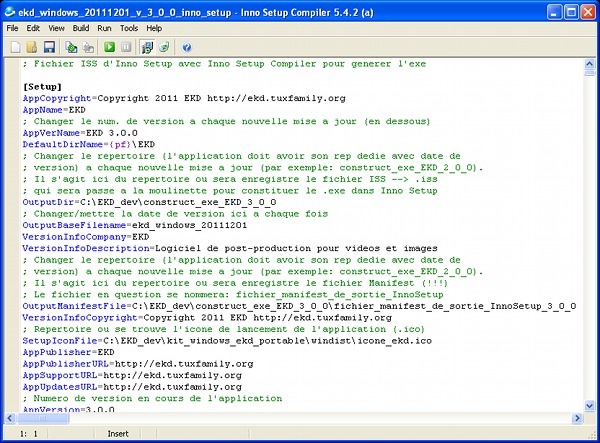Save the script with floppy disk icon
Viewport: 600px width, 443px height.
tap(49, 47)
